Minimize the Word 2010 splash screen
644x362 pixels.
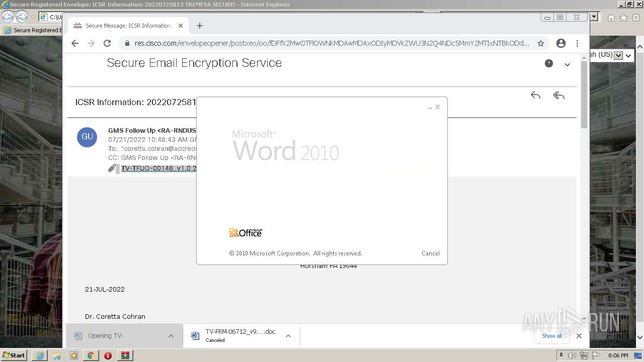[430, 107]
